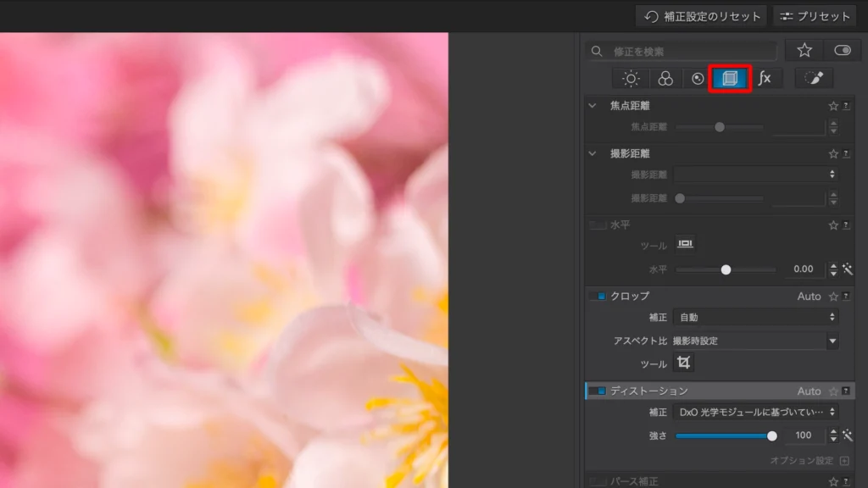Open the crop 補正 dropdown showing 自動
Image resolution: width=868 pixels, height=488 pixels.
(x=756, y=318)
